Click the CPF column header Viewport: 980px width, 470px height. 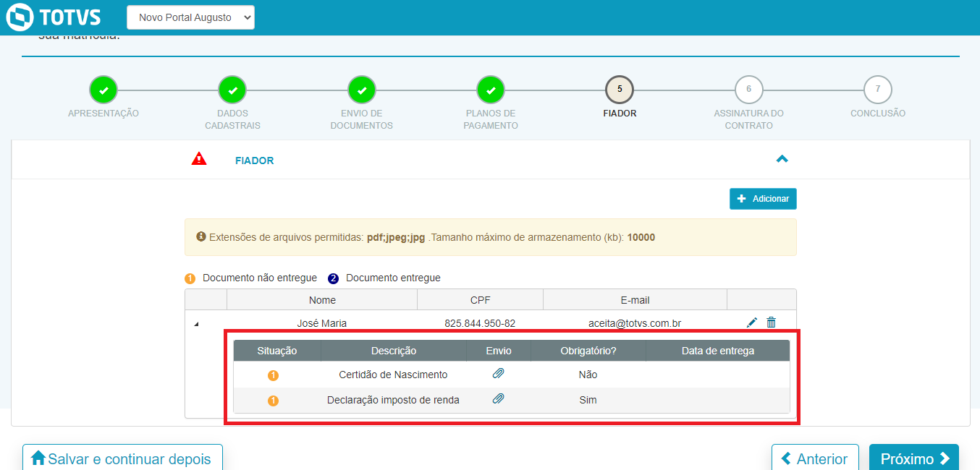480,300
